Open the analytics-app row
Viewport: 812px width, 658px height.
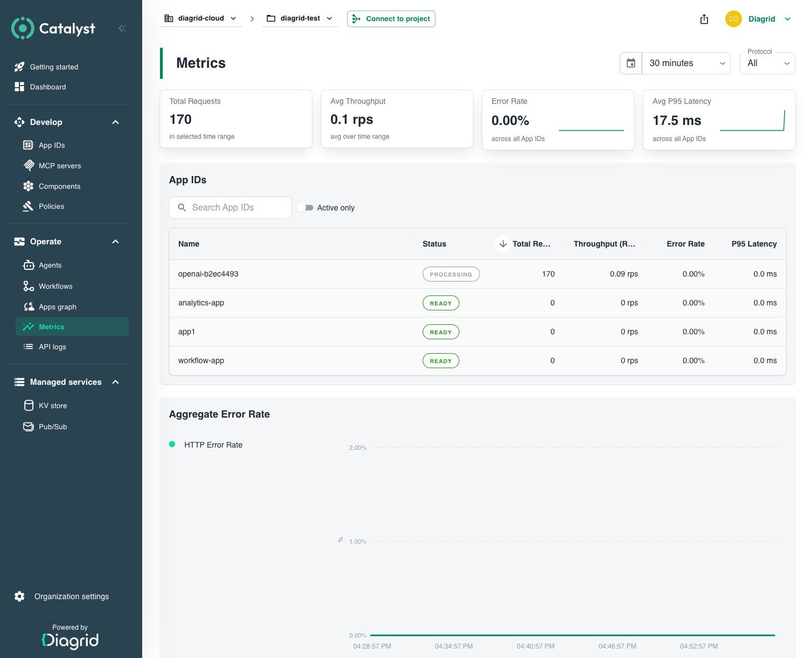478,303
